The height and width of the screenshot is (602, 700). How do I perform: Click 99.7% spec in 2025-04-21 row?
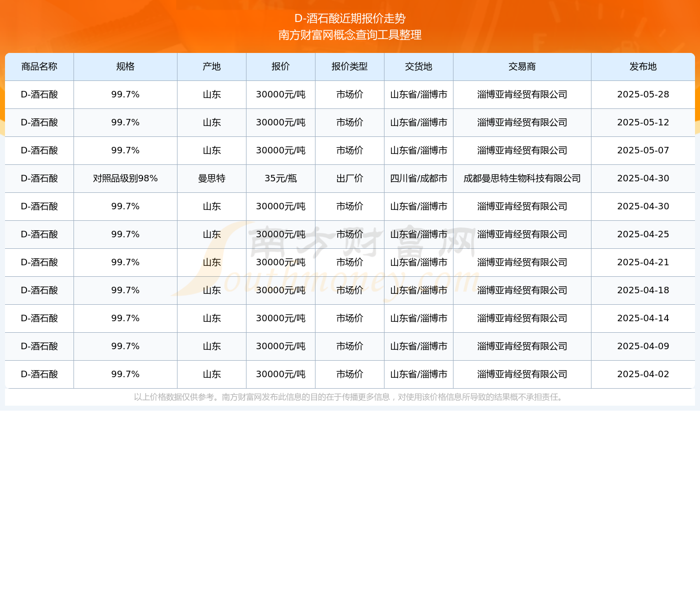pos(125,262)
